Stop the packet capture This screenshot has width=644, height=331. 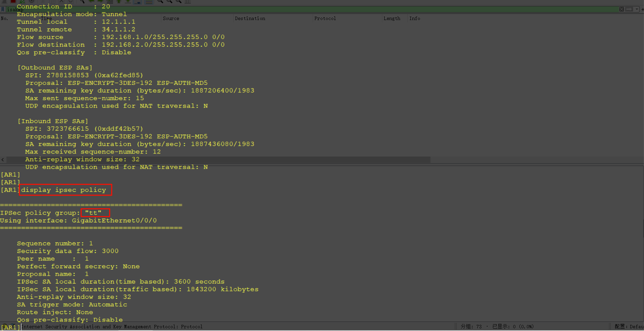13,2
